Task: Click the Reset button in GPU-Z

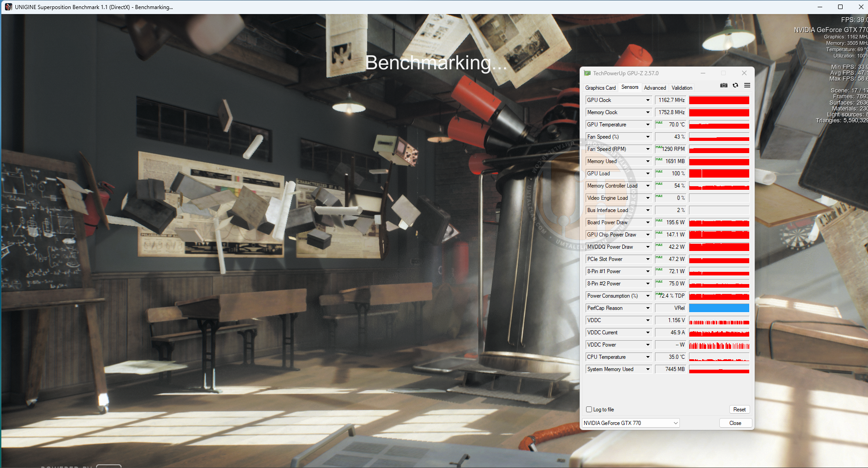Action: pos(739,410)
